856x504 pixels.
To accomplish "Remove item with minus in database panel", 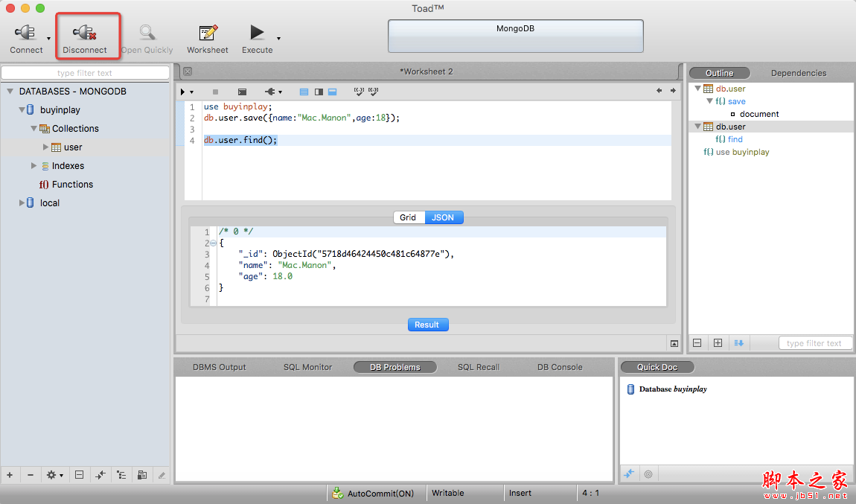I will [x=31, y=475].
